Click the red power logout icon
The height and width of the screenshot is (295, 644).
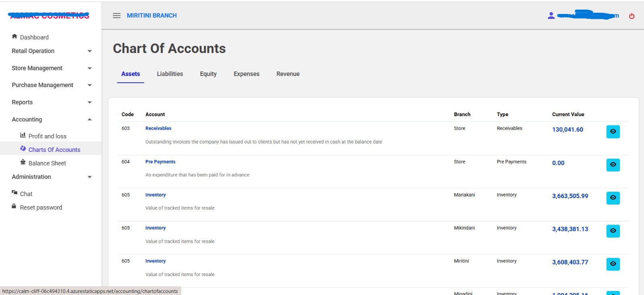pos(632,16)
